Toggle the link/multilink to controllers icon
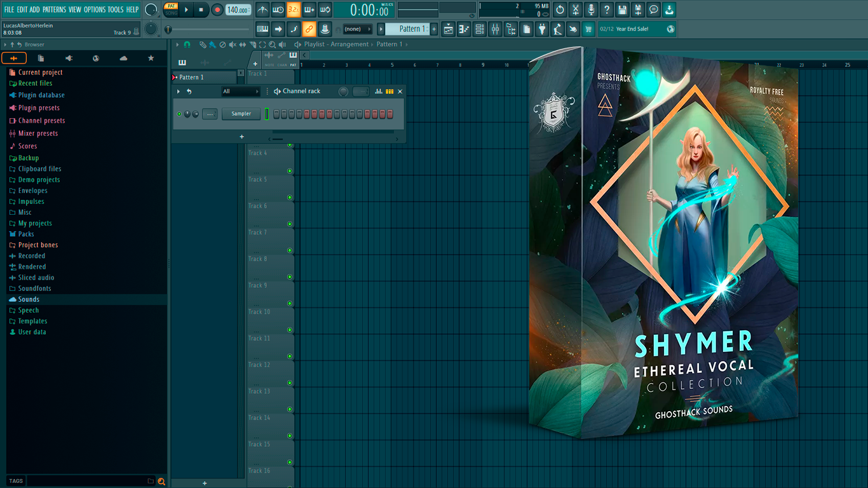This screenshot has height=488, width=868. (309, 29)
